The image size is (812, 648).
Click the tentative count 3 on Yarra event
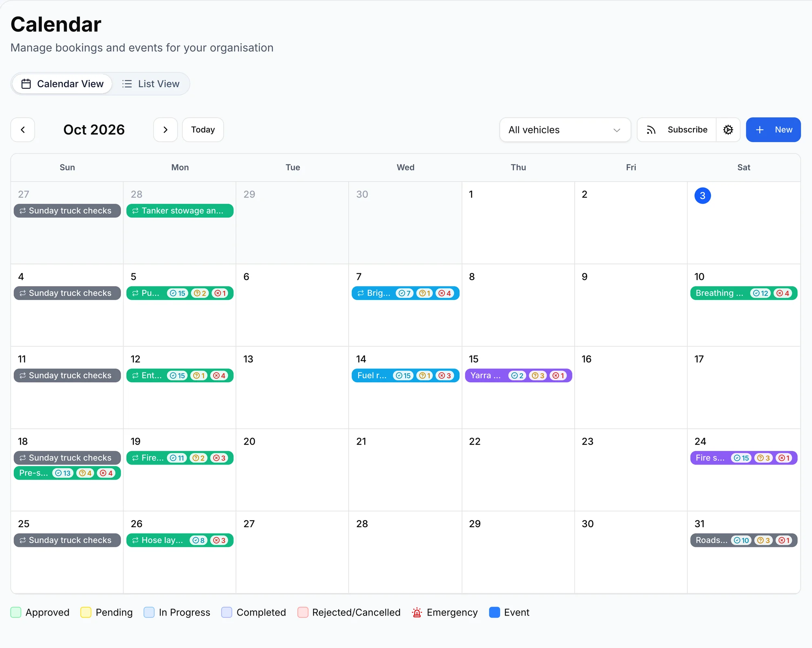click(x=538, y=376)
